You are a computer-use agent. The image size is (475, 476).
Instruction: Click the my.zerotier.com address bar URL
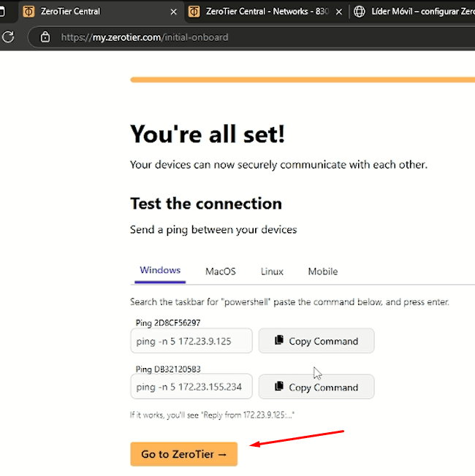point(145,37)
